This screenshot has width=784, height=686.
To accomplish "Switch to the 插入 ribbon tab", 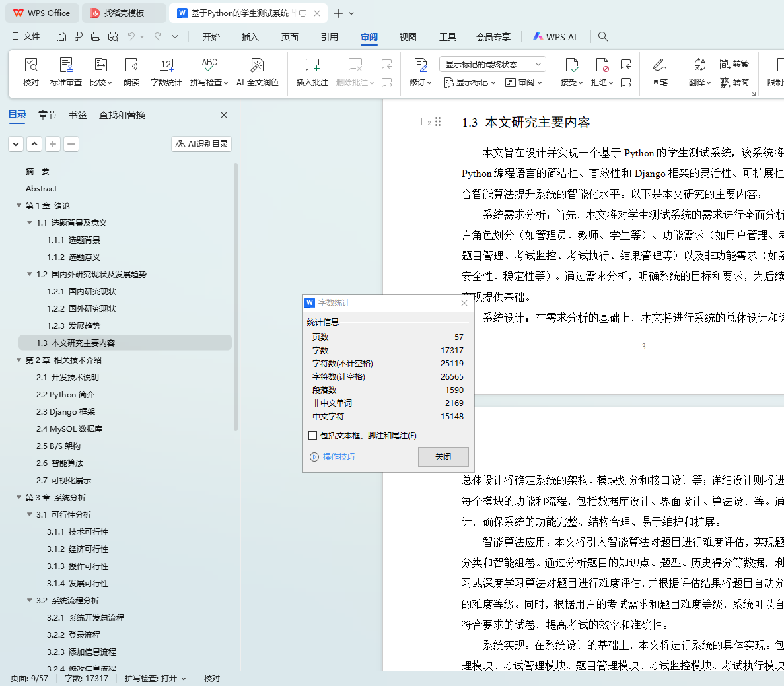I will [250, 36].
